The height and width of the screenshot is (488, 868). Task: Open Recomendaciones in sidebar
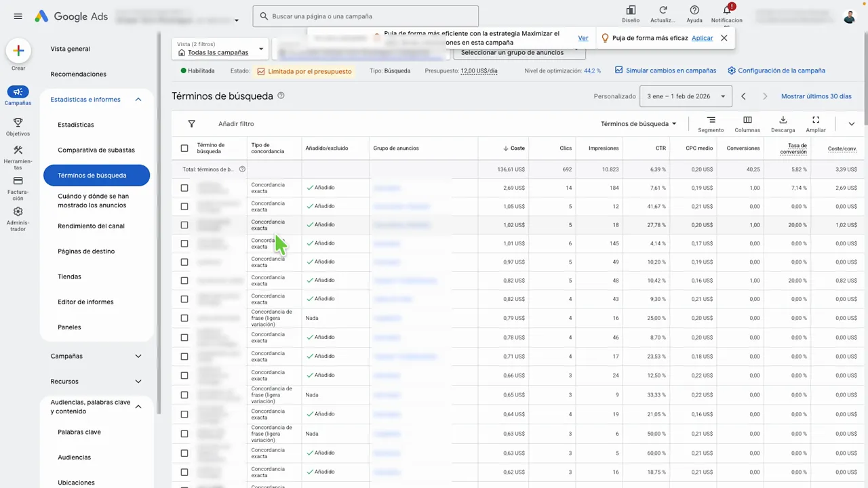79,74
